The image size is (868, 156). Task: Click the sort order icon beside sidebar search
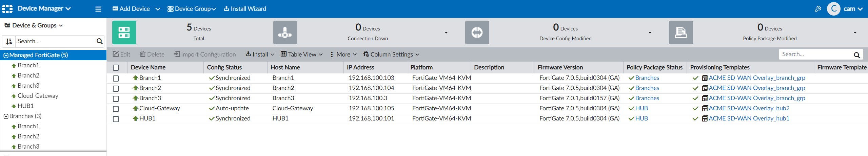click(9, 41)
